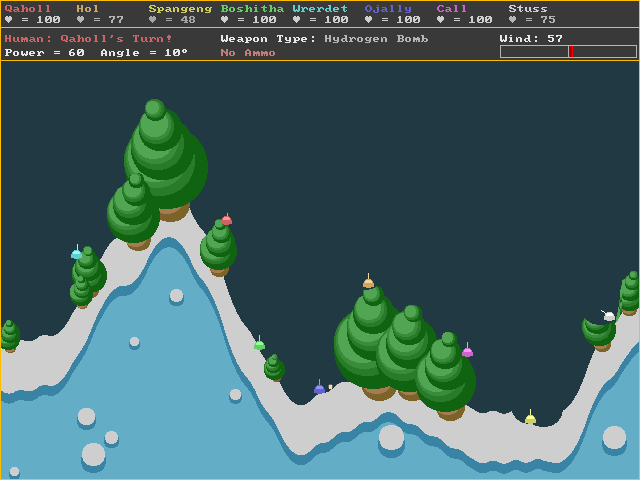Click the small tree below the green tank

274,368
